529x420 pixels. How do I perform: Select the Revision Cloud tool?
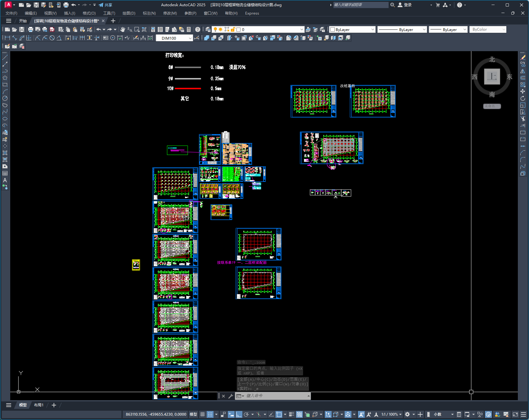pos(5,105)
